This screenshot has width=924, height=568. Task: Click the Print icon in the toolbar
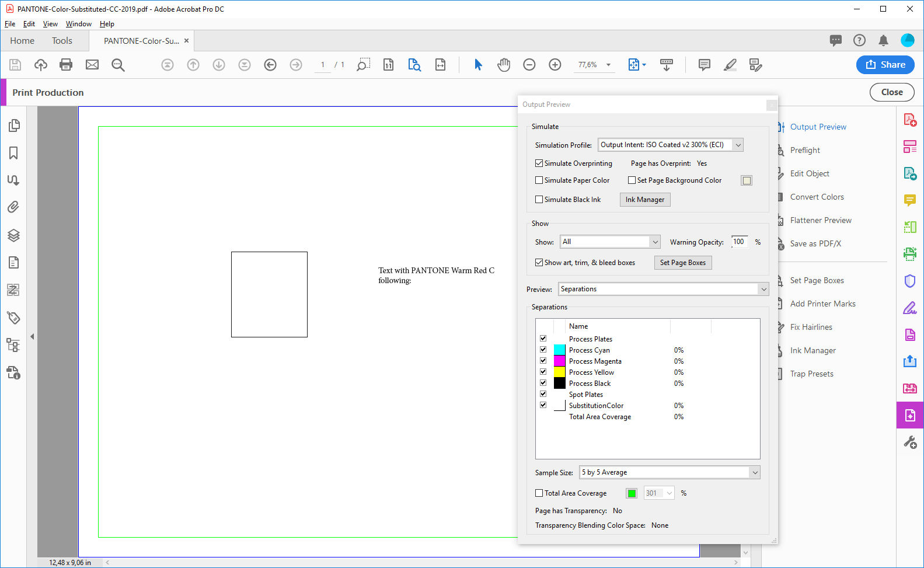[x=66, y=65]
